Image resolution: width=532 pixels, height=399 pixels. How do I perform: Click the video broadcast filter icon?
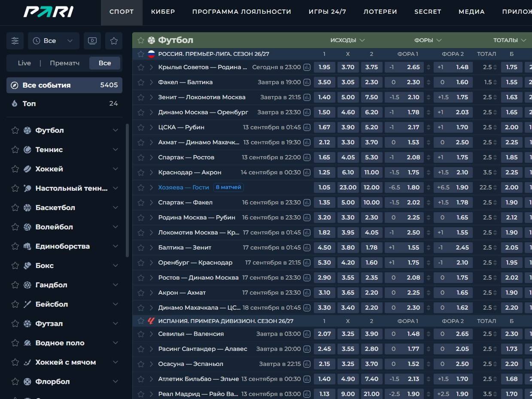(x=92, y=41)
